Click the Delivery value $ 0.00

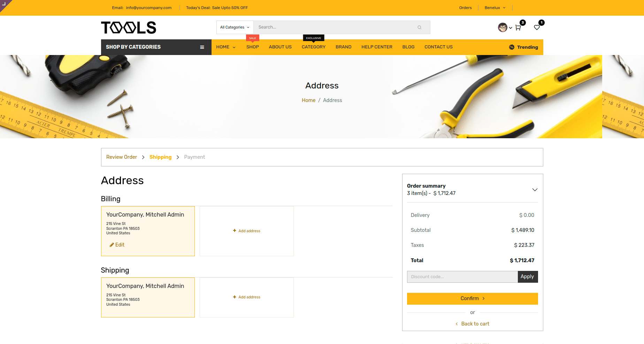526,215
